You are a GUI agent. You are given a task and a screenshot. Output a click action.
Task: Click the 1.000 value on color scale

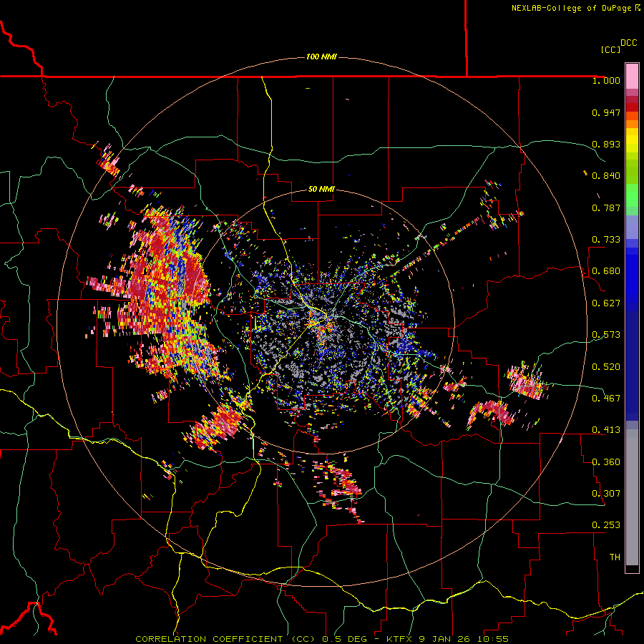[606, 80]
